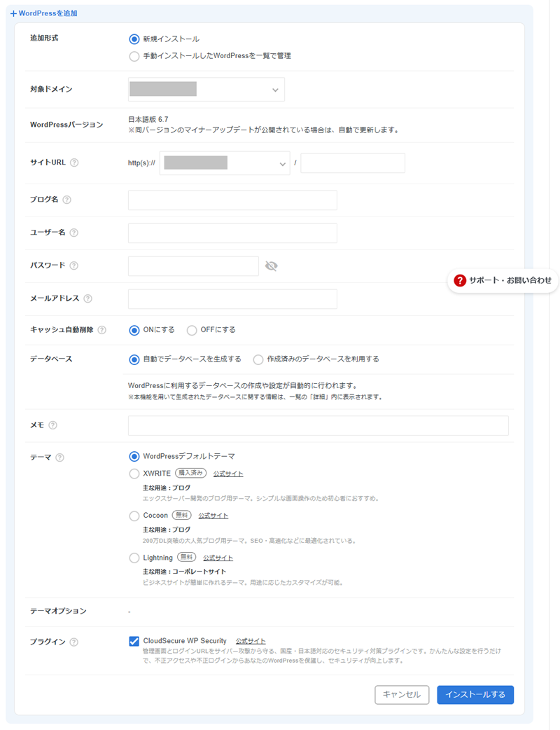
Task: Click the help icon beside キャッシュ自動削除
Action: pos(102,330)
